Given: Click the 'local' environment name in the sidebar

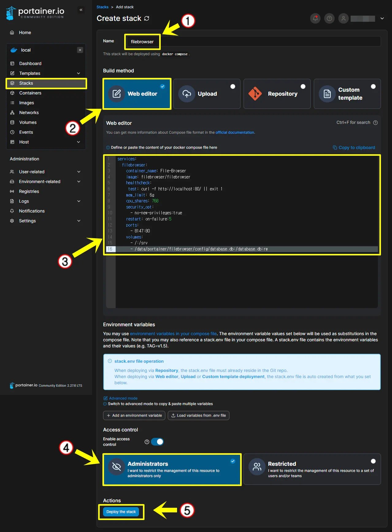Looking at the screenshot, I should pyautogui.click(x=26, y=50).
